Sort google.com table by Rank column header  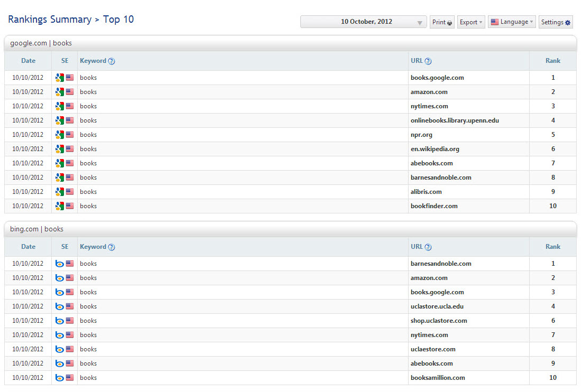(553, 61)
